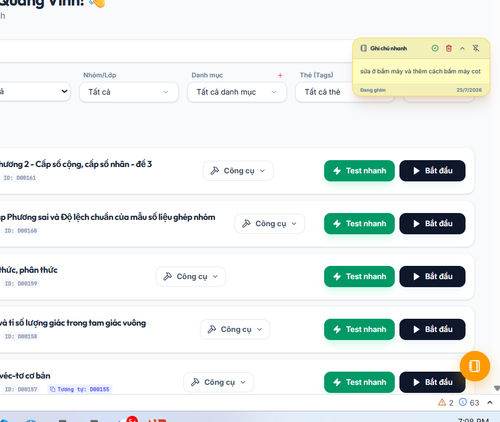The image size is (500, 422).
Task: Click the ID: D00158 badge
Action: tap(21, 337)
